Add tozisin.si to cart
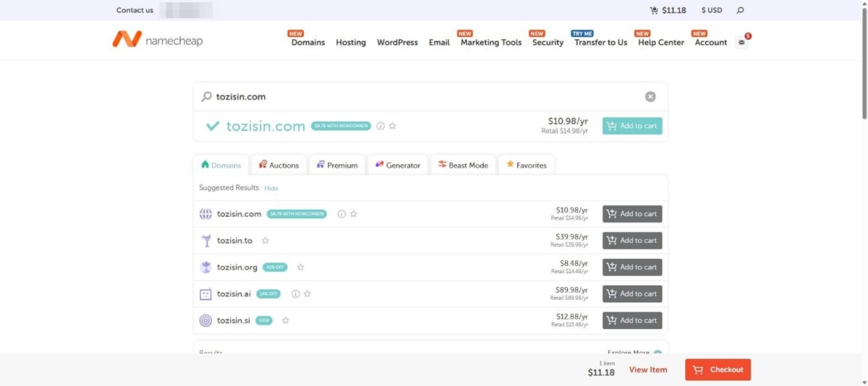 [x=632, y=320]
